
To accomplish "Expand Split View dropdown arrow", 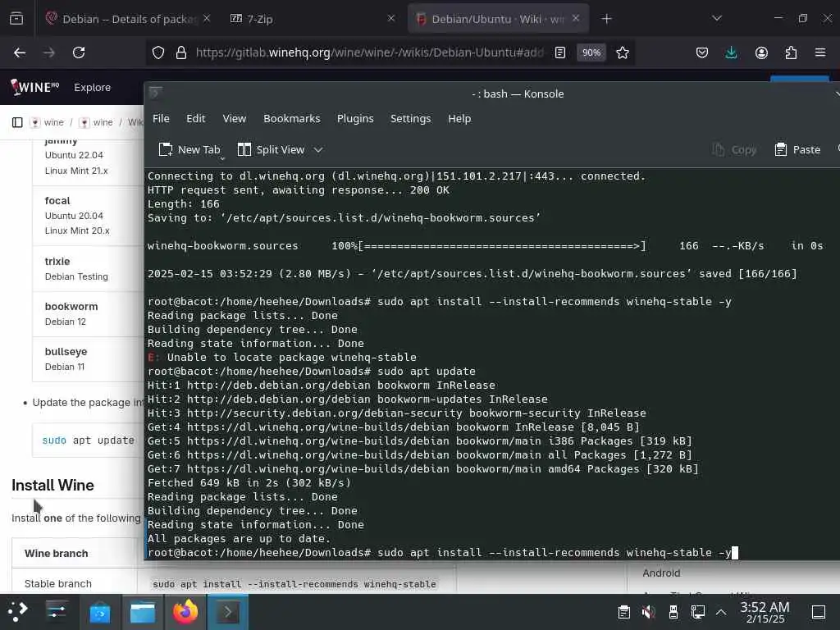I will click(x=318, y=150).
